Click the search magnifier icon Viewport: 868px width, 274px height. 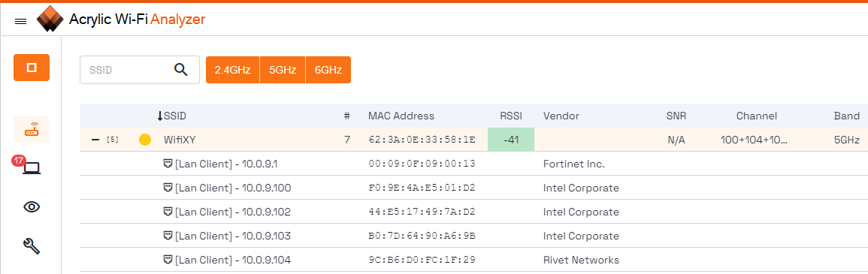click(x=181, y=70)
